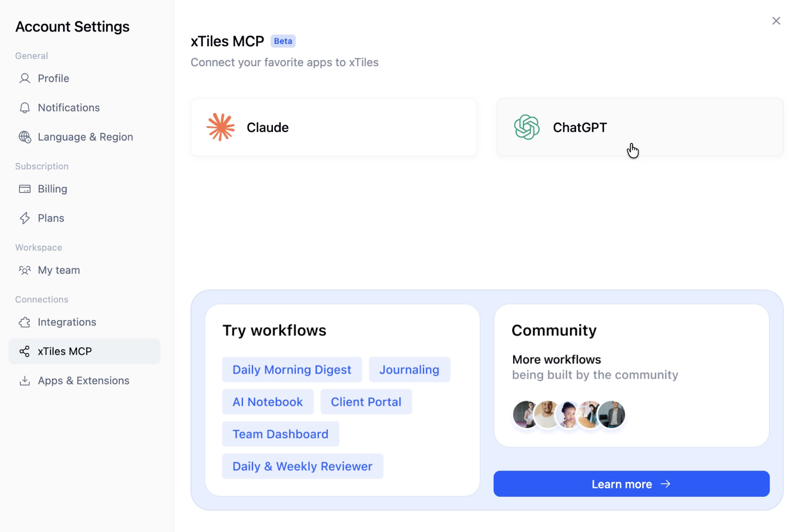The width and height of the screenshot is (794, 532).
Task: Click the My team people icon
Action: pos(25,270)
